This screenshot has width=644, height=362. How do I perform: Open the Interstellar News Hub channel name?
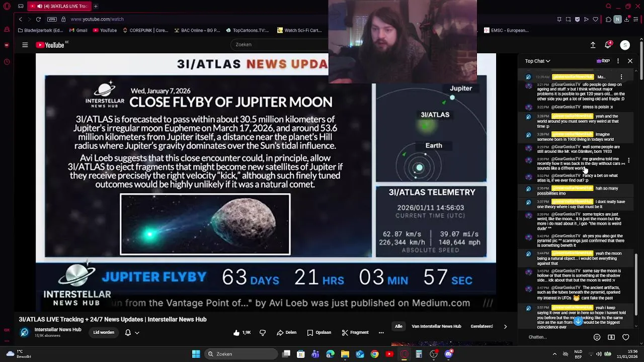point(58,330)
